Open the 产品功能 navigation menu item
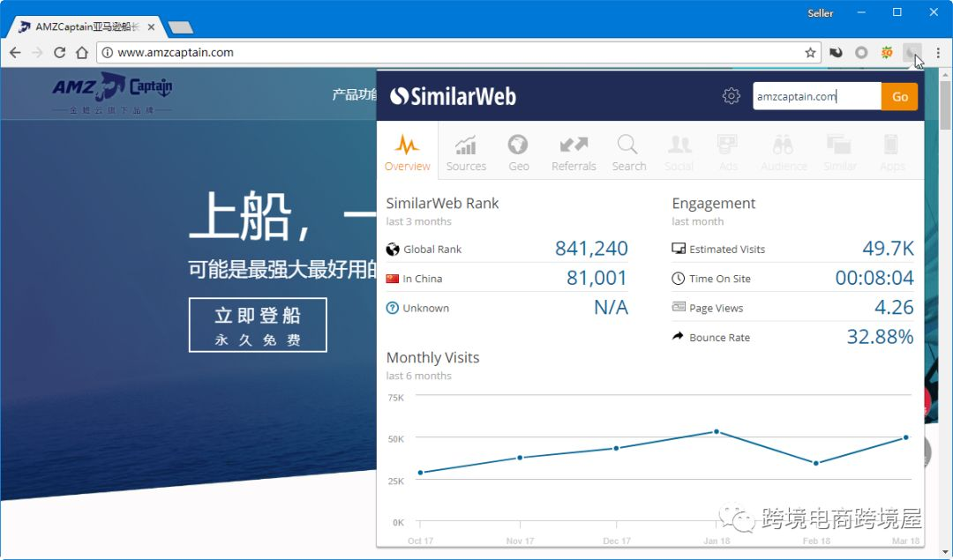This screenshot has height=560, width=953. (355, 94)
